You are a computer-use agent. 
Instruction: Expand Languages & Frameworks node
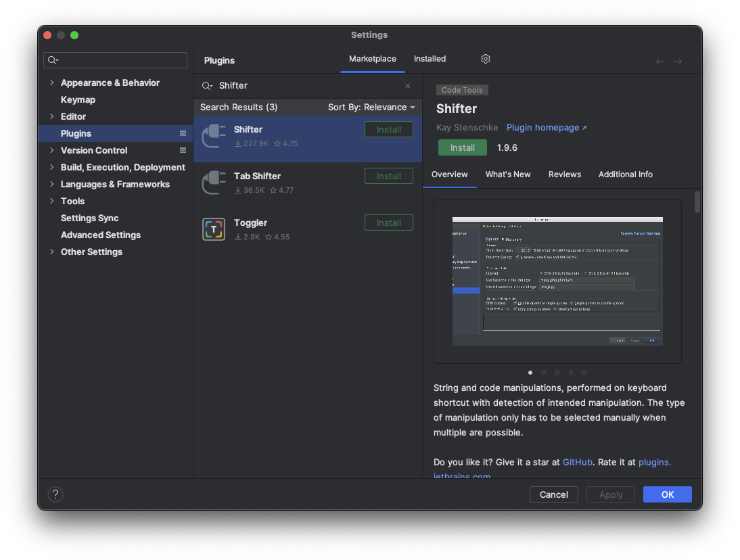coord(52,184)
